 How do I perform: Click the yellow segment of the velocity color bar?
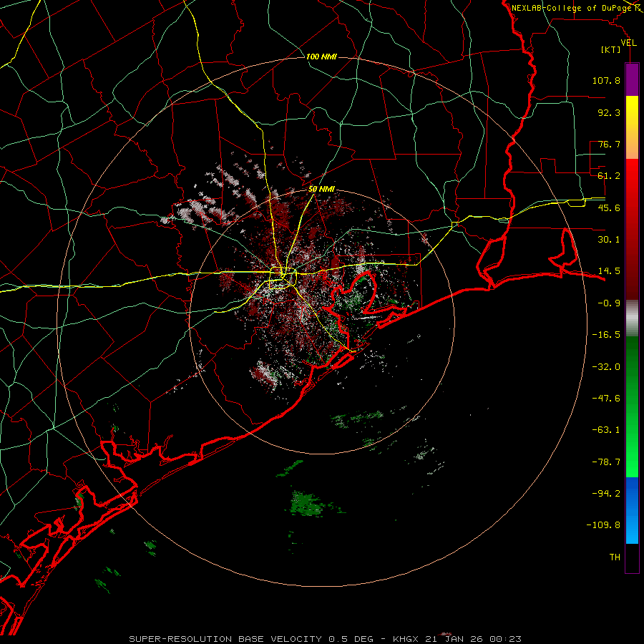coord(632,127)
